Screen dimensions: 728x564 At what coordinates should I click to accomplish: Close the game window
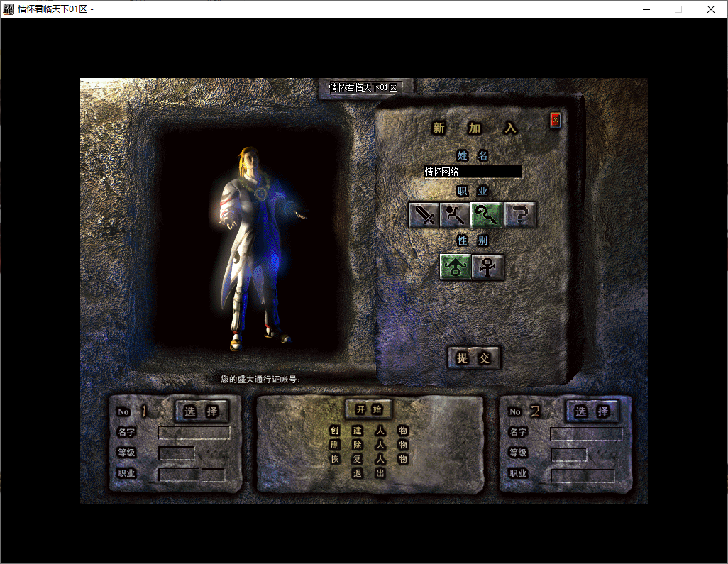pos(711,9)
